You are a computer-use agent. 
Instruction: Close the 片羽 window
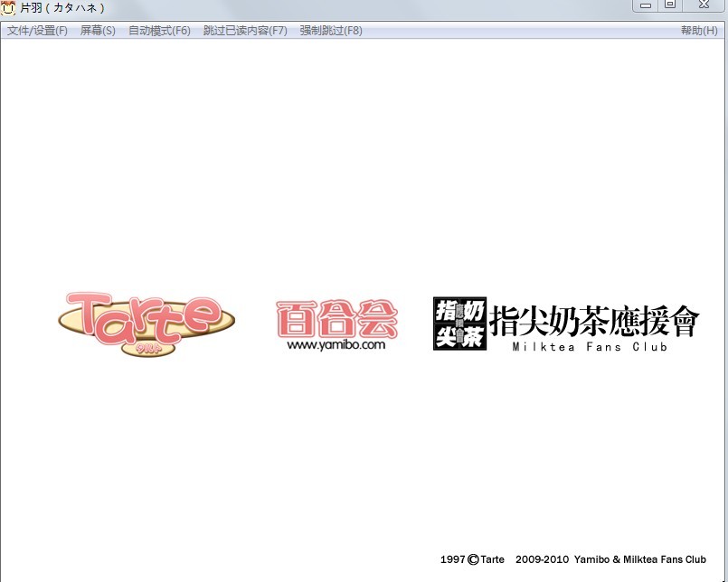(x=704, y=5)
